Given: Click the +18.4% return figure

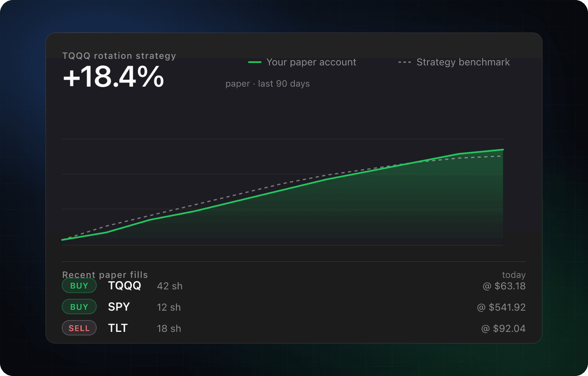Looking at the screenshot, I should pos(114,77).
